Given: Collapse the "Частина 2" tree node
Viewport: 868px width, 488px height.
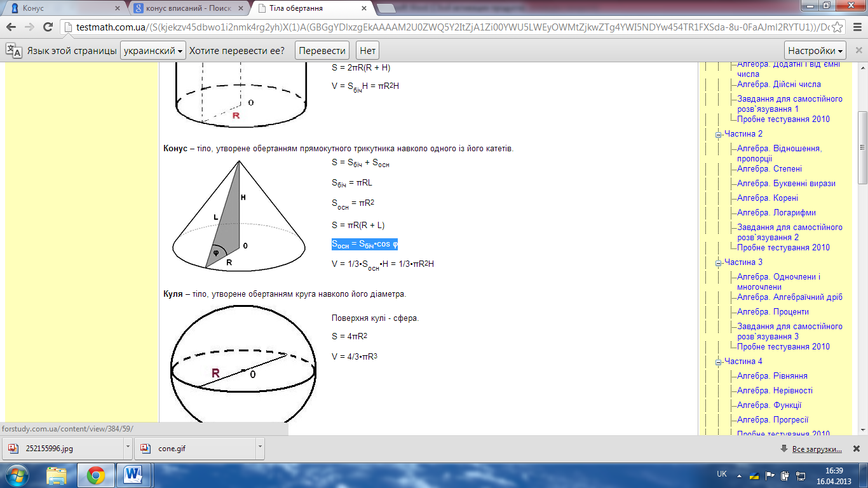Looking at the screenshot, I should [719, 134].
